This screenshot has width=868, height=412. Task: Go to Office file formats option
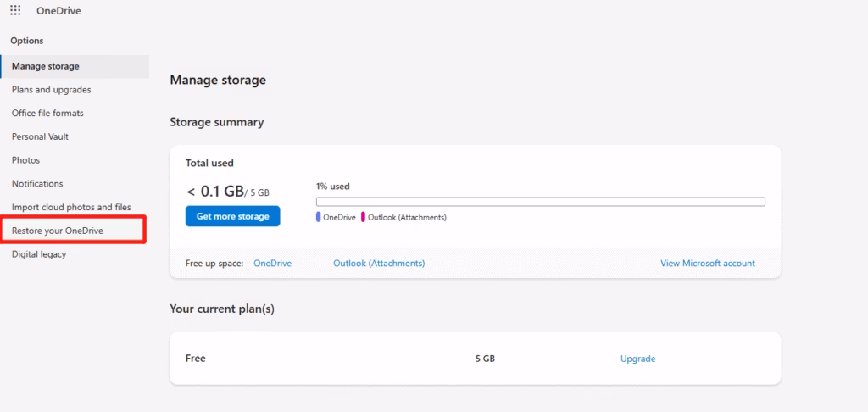coord(47,113)
